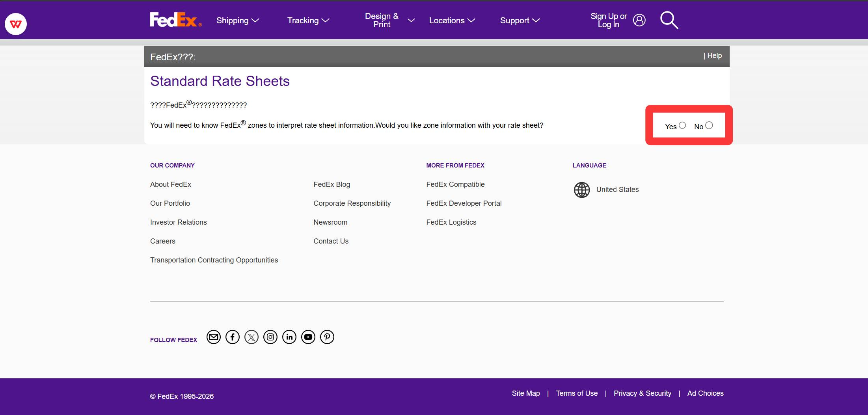
Task: Open FedEx LinkedIn icon
Action: [x=289, y=337]
